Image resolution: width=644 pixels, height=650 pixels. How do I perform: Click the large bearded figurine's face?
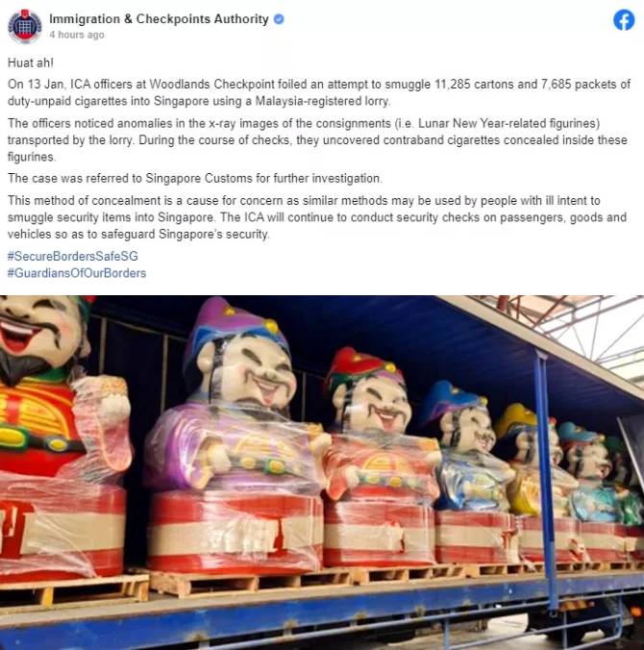[39, 332]
